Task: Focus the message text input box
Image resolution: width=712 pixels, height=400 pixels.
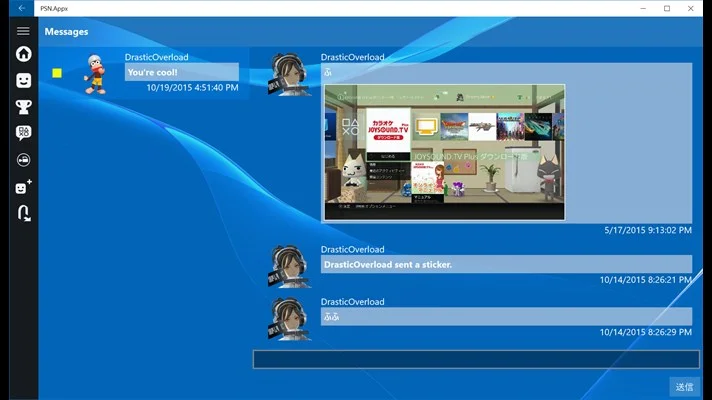Action: pyautogui.click(x=476, y=359)
